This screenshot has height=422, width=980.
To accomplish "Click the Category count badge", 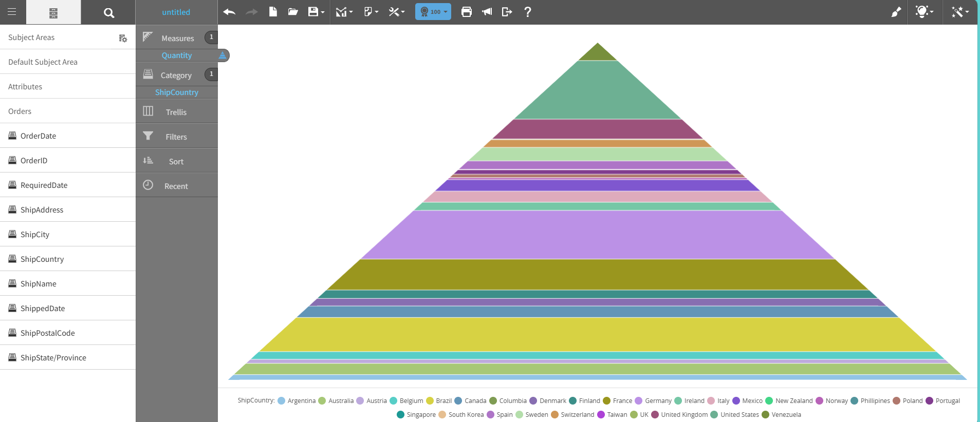I will coord(211,74).
